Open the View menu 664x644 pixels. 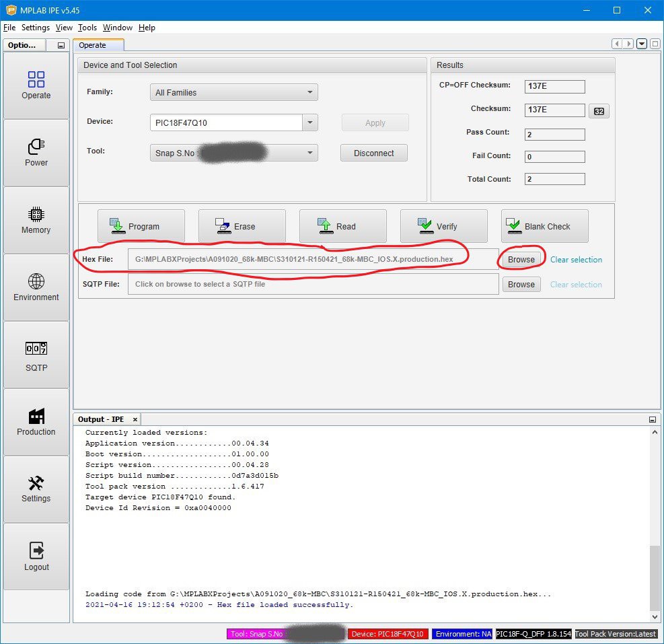[64, 28]
